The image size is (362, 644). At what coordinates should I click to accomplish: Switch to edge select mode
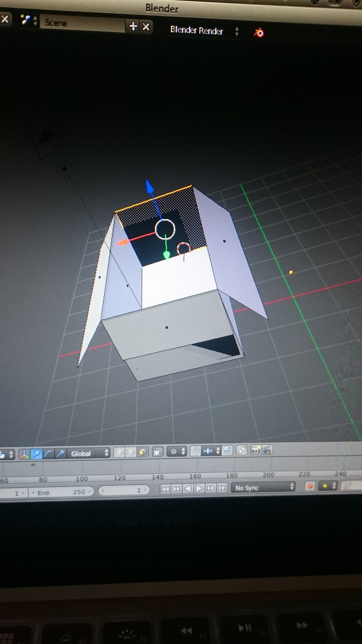point(131,452)
